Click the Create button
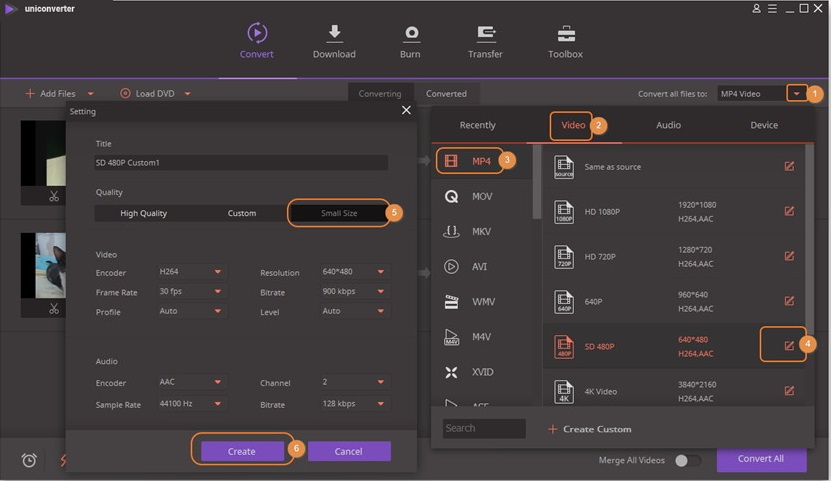Screen dimensions: 831x481 (x=242, y=451)
